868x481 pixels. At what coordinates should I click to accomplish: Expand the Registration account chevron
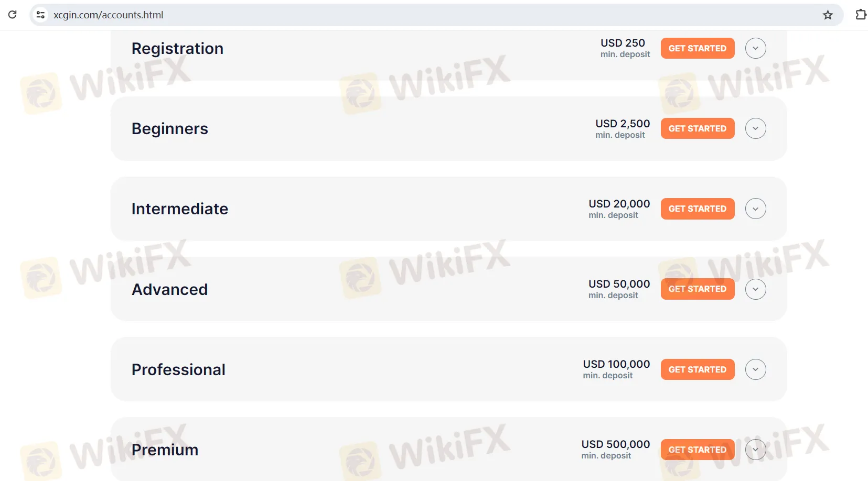pos(755,48)
